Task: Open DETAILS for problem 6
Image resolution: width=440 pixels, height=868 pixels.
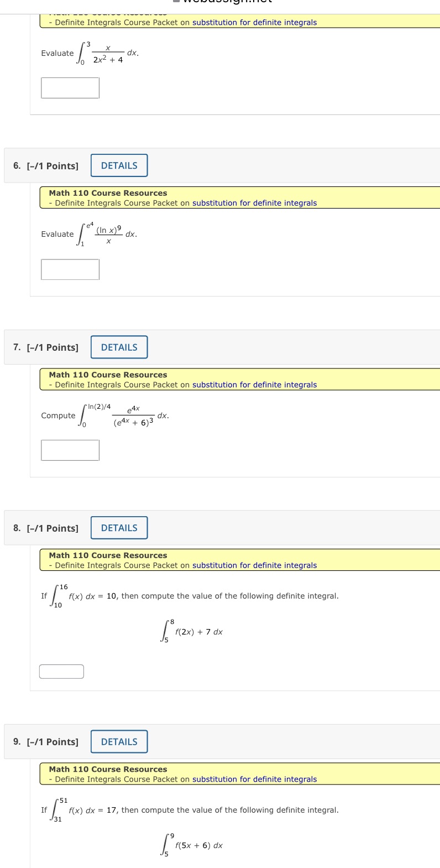Action: coord(119,165)
